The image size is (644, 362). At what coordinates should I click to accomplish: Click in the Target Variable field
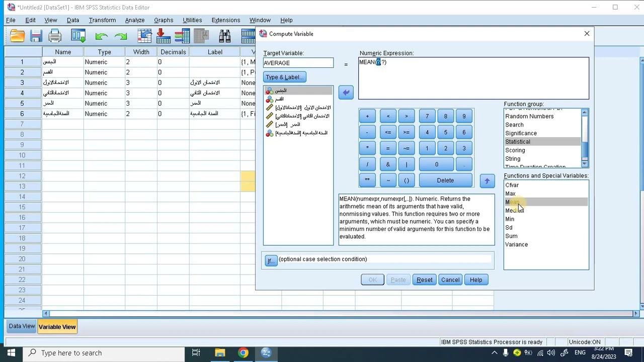coord(298,63)
